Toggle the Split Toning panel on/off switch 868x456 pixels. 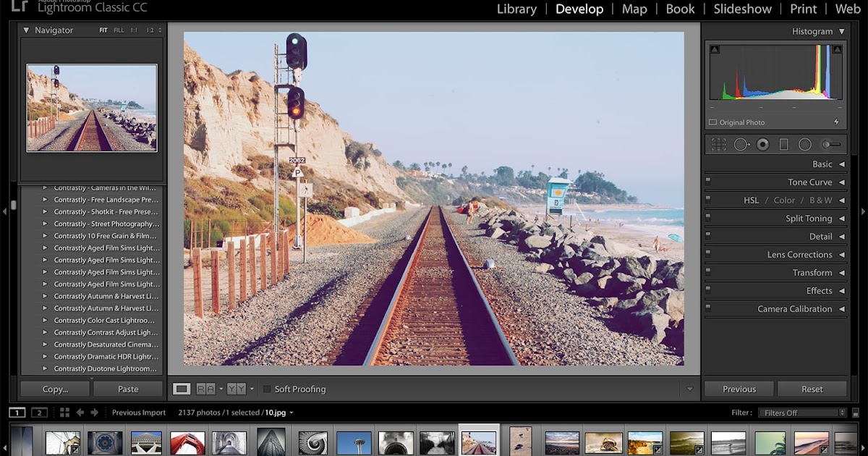[x=709, y=217]
